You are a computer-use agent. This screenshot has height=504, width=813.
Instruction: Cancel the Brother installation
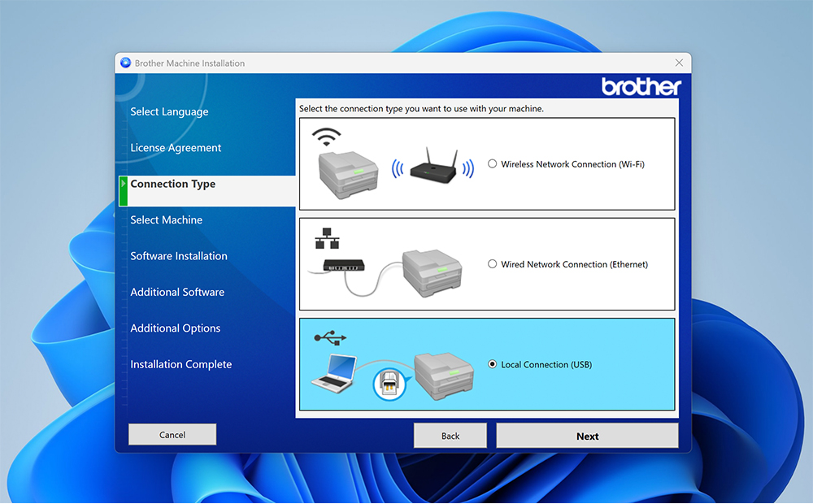click(172, 435)
